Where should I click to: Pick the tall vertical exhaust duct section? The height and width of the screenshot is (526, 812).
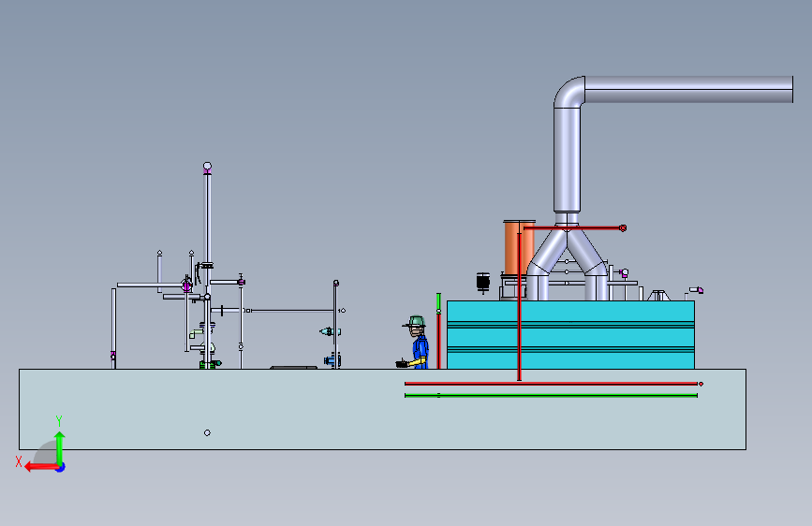tap(567, 159)
